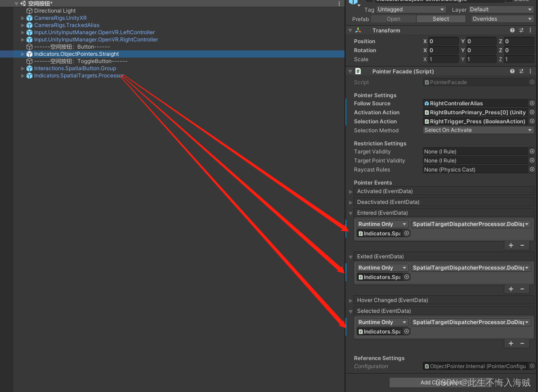Click the Configuration object picker circle
This screenshot has height=392, width=538.
click(x=532, y=366)
